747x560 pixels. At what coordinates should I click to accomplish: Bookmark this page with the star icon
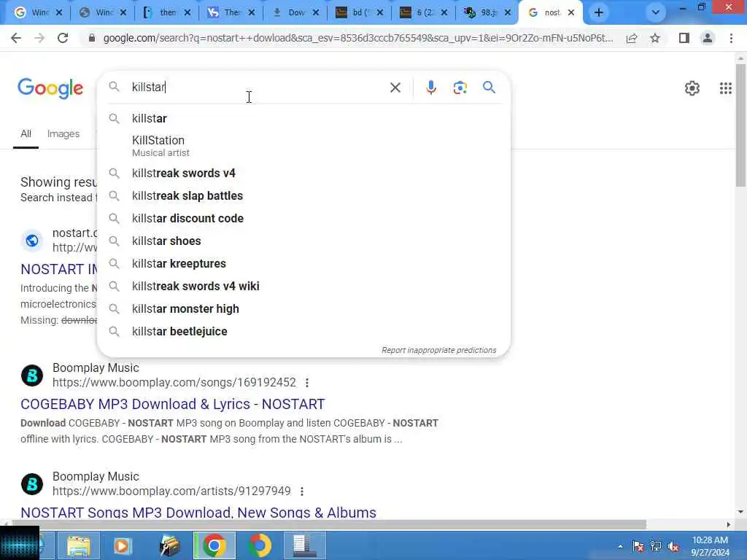[655, 38]
